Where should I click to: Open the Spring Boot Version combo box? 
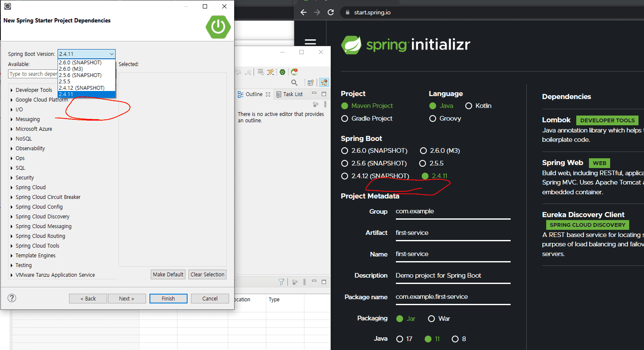pyautogui.click(x=86, y=54)
